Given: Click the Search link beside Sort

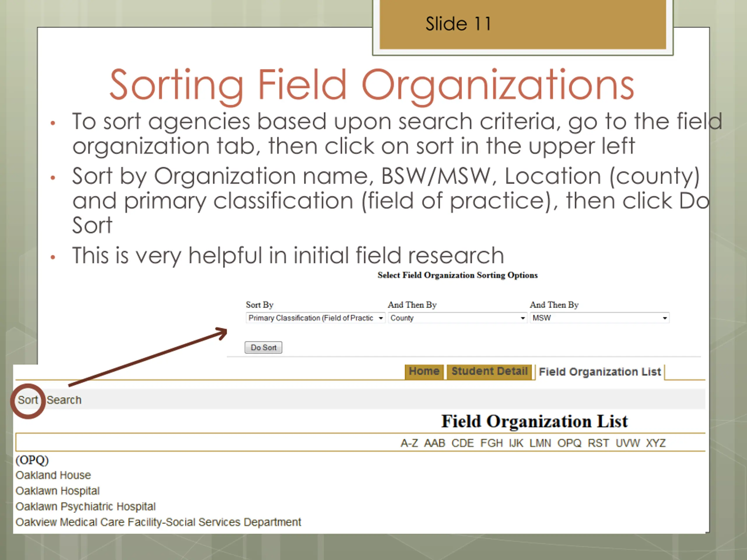Looking at the screenshot, I should [x=64, y=400].
